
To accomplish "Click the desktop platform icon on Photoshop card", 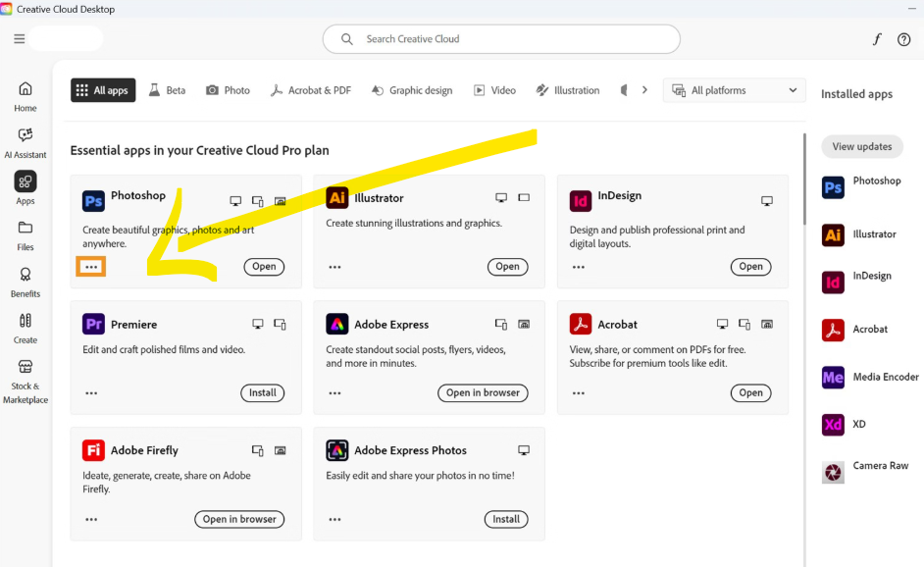I will 235,201.
